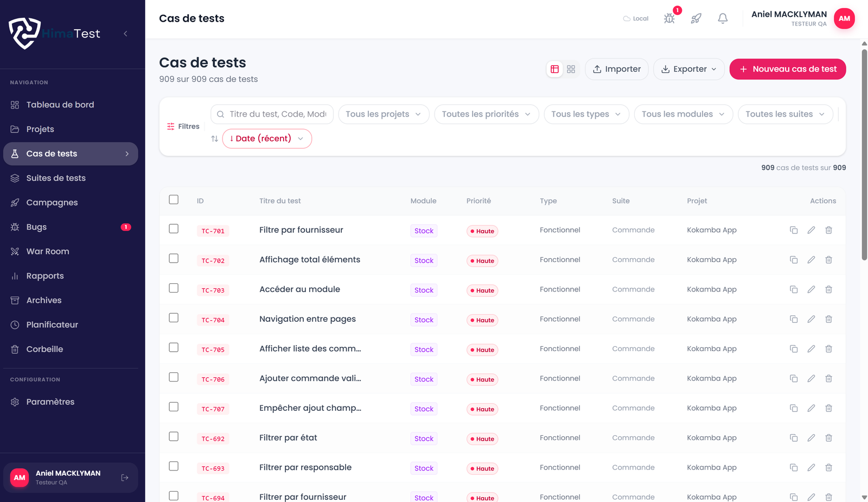Open the Date (récent) sort dropdown

pyautogui.click(x=267, y=138)
